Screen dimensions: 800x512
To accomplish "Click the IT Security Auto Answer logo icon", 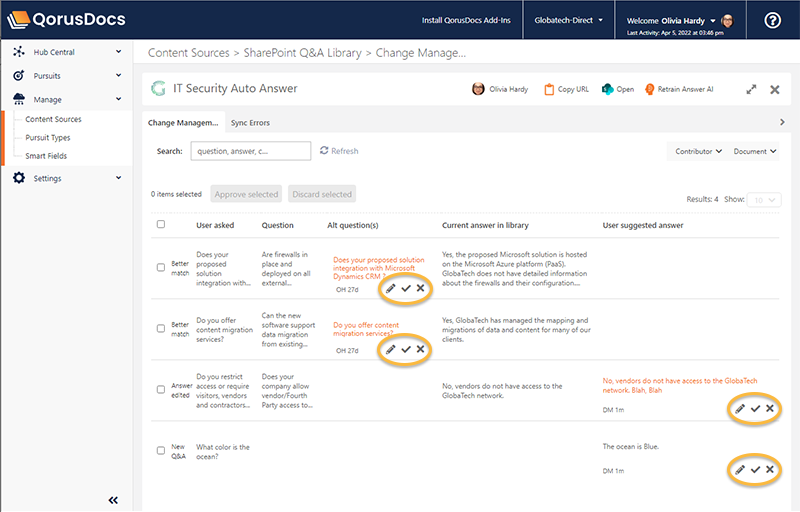I will pos(158,89).
